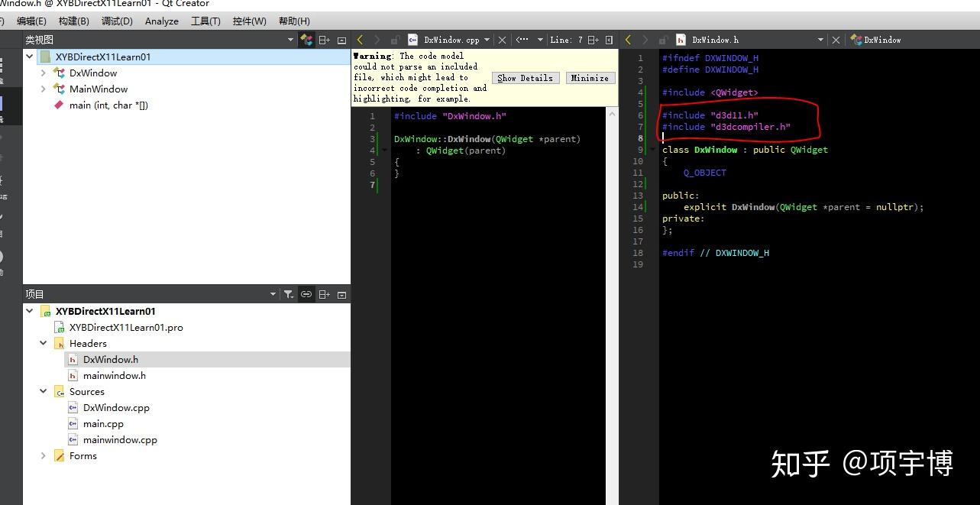Click the filter tree icon in project panel
The height and width of the screenshot is (505, 980).
pyautogui.click(x=288, y=294)
